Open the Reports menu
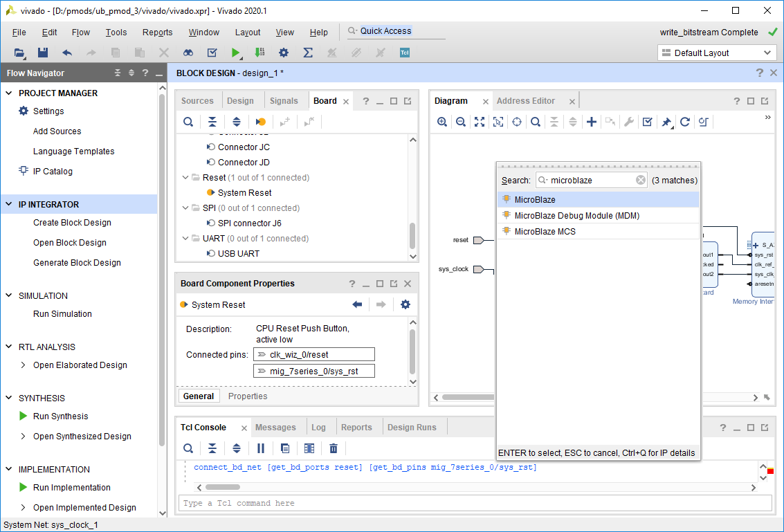Viewport: 784px width, 532px height. pos(158,32)
